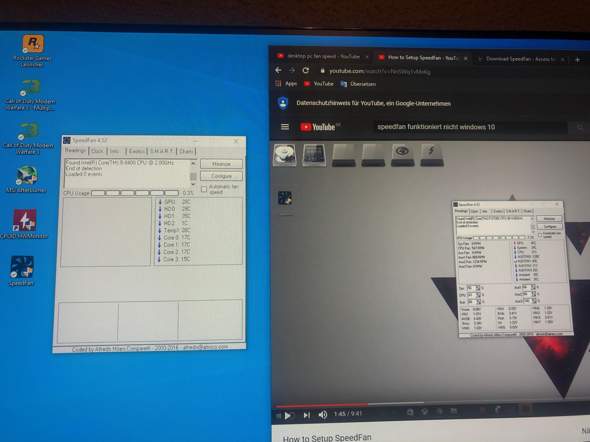
Task: Click the YouTube search field
Action: pos(470,127)
